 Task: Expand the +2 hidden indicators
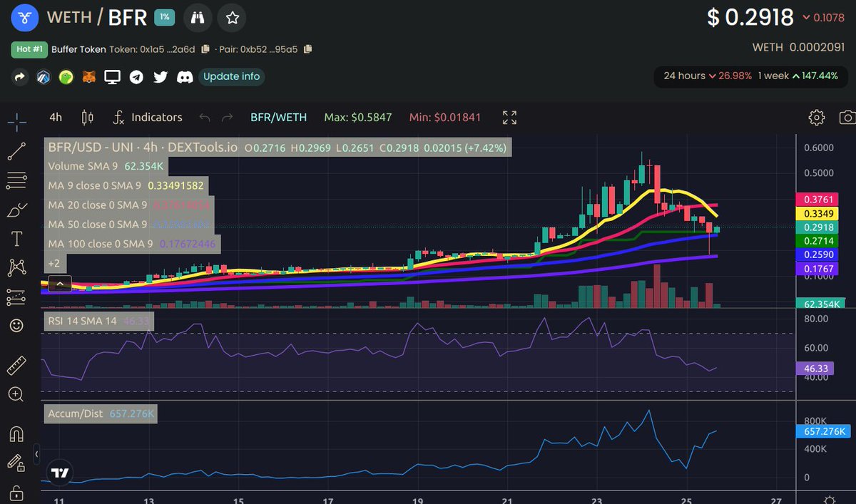[54, 263]
